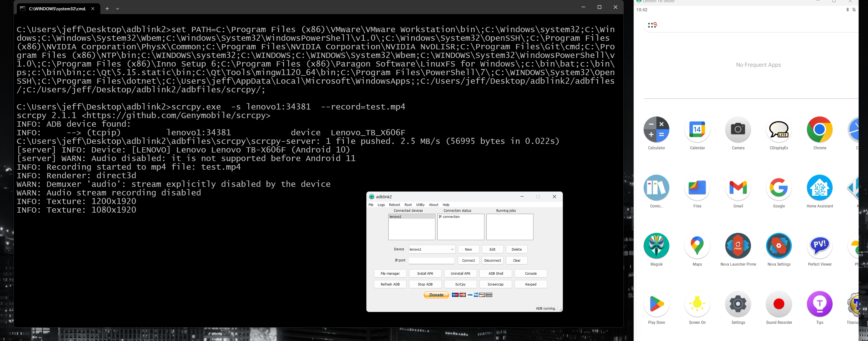Open the Root menu
Image resolution: width=868 pixels, height=341 pixels.
pos(408,205)
